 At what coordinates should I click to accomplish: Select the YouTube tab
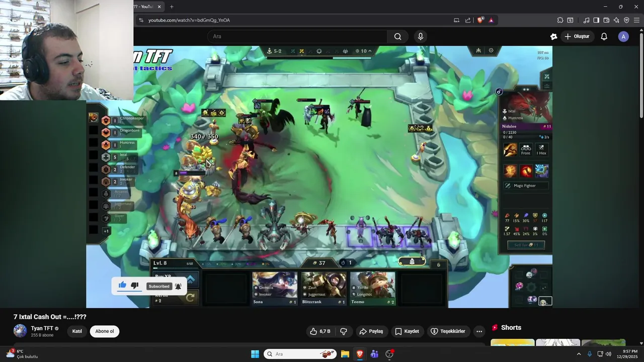(147, 7)
